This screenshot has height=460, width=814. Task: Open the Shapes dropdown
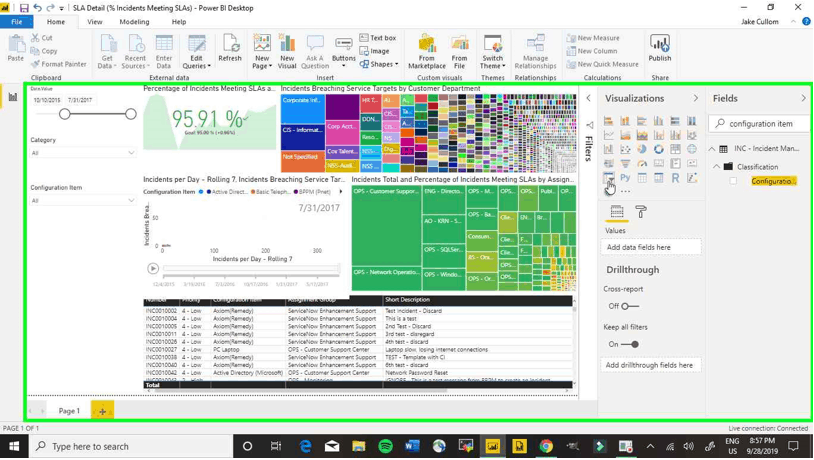click(x=379, y=64)
